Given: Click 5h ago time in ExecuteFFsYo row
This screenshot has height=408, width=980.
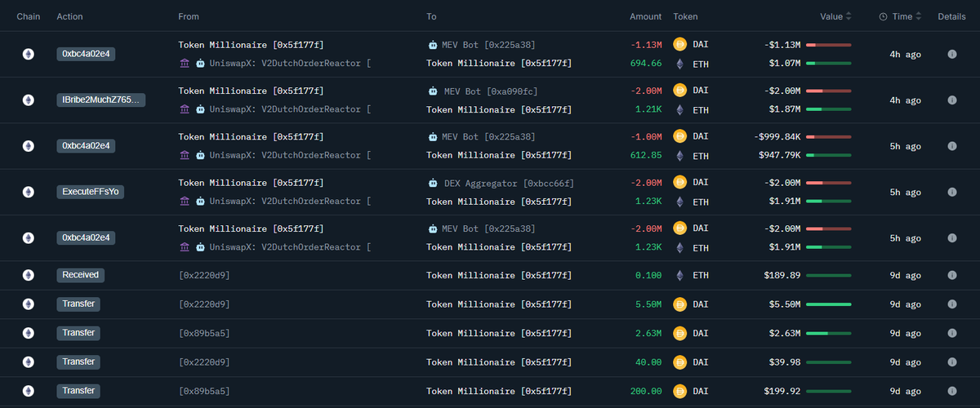Looking at the screenshot, I should (906, 192).
